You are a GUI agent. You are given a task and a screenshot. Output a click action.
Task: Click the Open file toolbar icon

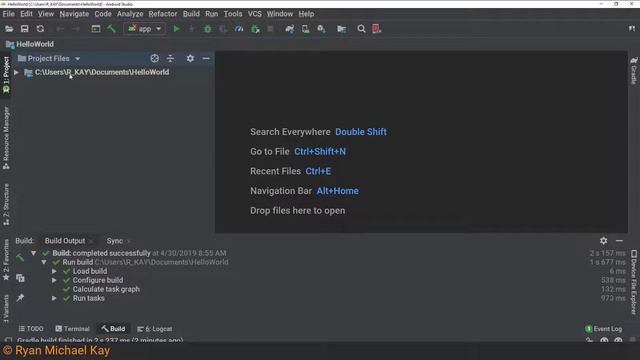9,29
